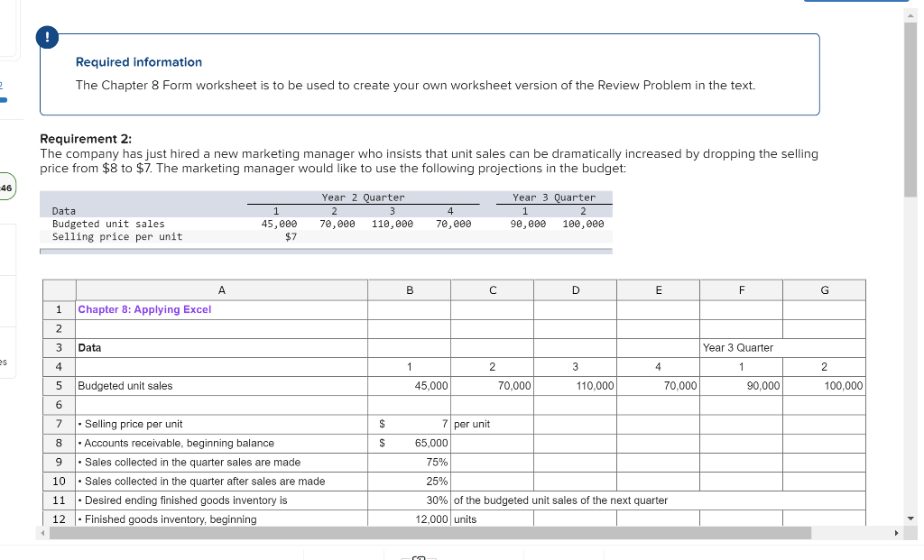This screenshot has width=924, height=560.
Task: Select column header G in the worksheet
Action: [x=824, y=289]
